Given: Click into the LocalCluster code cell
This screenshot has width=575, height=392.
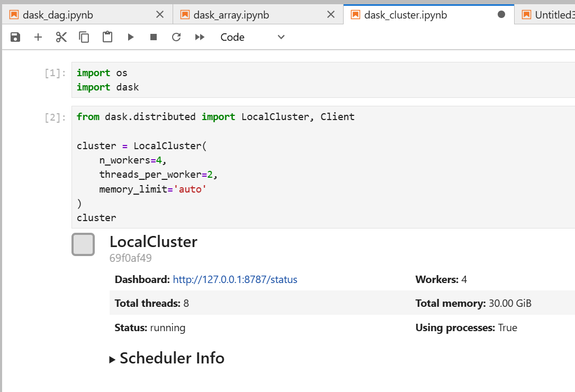Looking at the screenshot, I should pyautogui.click(x=323, y=167).
